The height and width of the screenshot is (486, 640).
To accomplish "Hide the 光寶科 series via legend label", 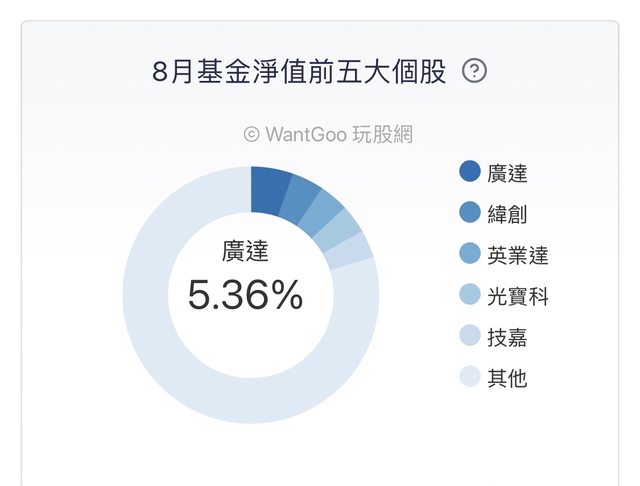I will tap(518, 296).
